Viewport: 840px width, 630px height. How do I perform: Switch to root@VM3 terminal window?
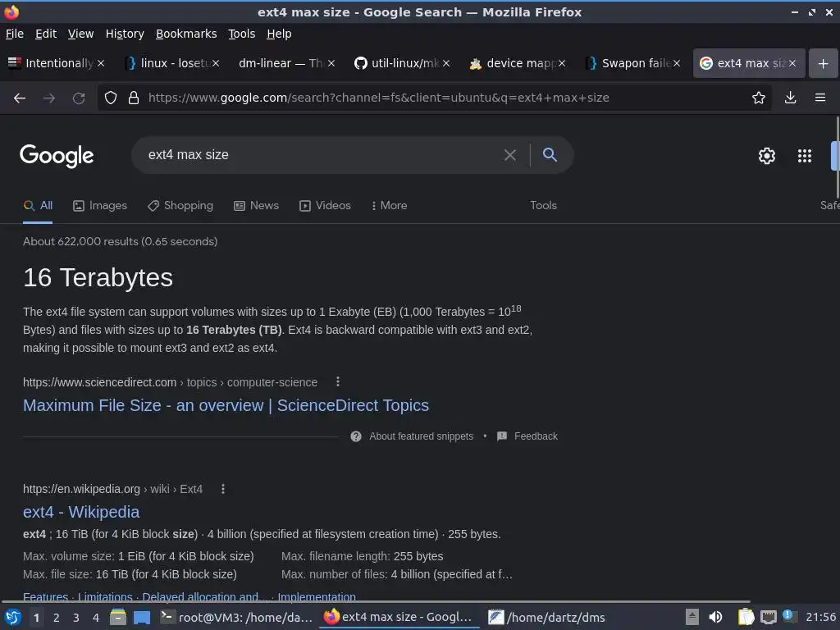[x=235, y=617]
